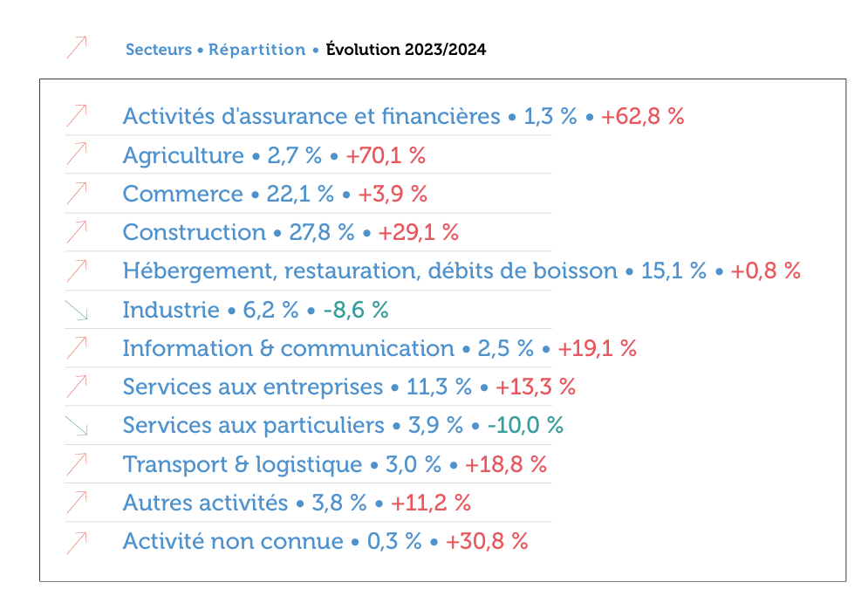
Task: Click the down arrow next to Services aux particuliers
Action: 77,425
